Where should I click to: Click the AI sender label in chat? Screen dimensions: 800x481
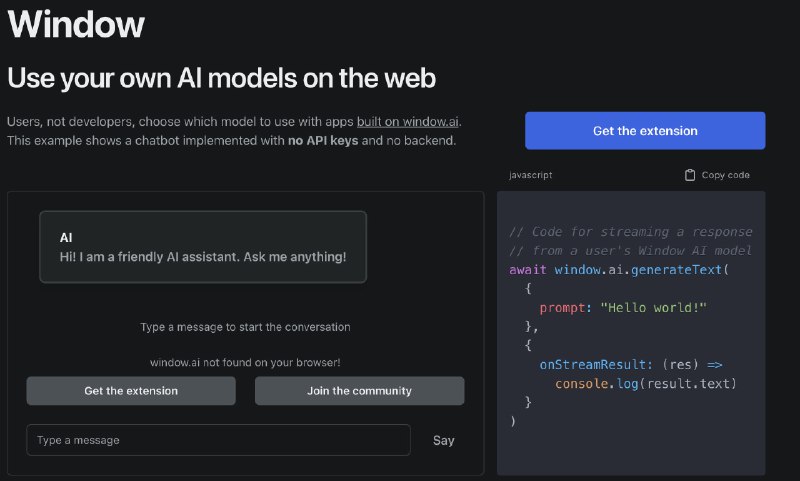(66, 238)
